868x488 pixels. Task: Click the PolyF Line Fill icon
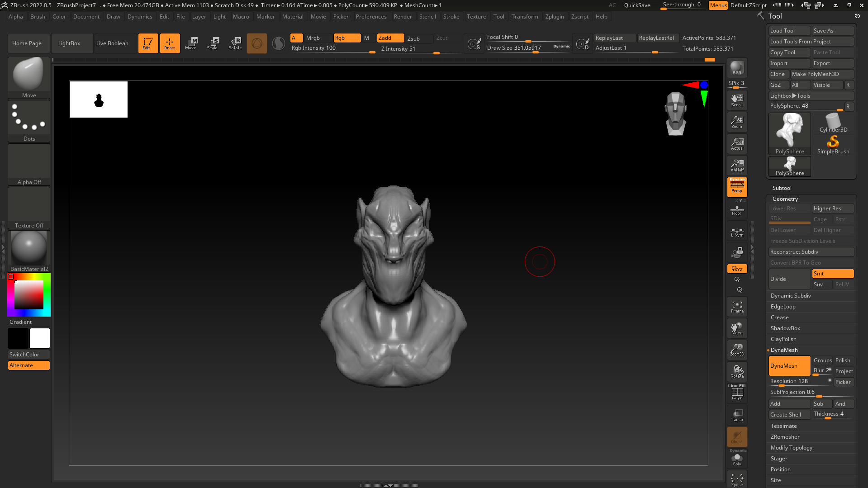pyautogui.click(x=737, y=393)
